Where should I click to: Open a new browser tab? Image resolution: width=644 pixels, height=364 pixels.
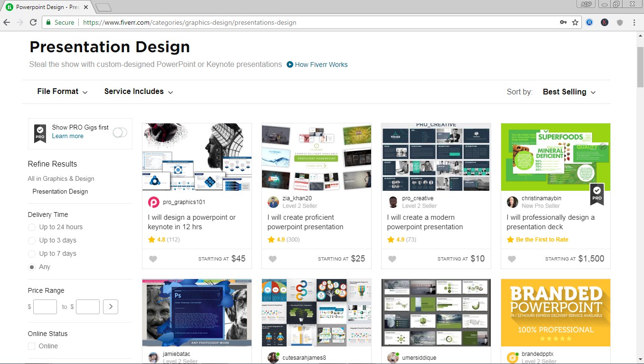[103, 8]
